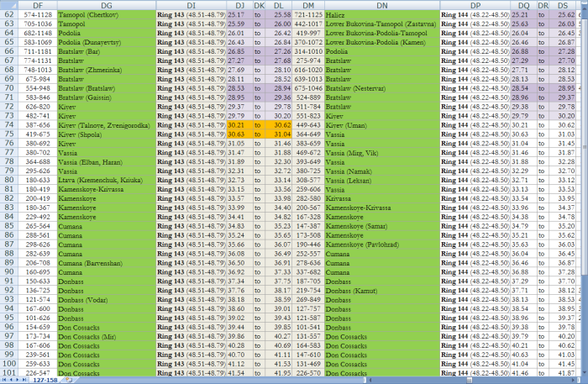Select column DK header

pyautogui.click(x=259, y=5)
